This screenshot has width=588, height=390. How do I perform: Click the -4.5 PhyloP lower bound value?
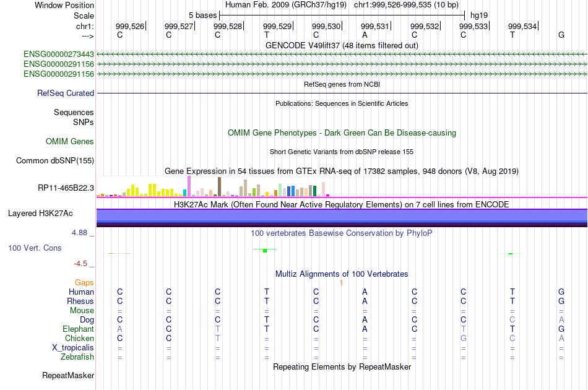click(x=80, y=264)
